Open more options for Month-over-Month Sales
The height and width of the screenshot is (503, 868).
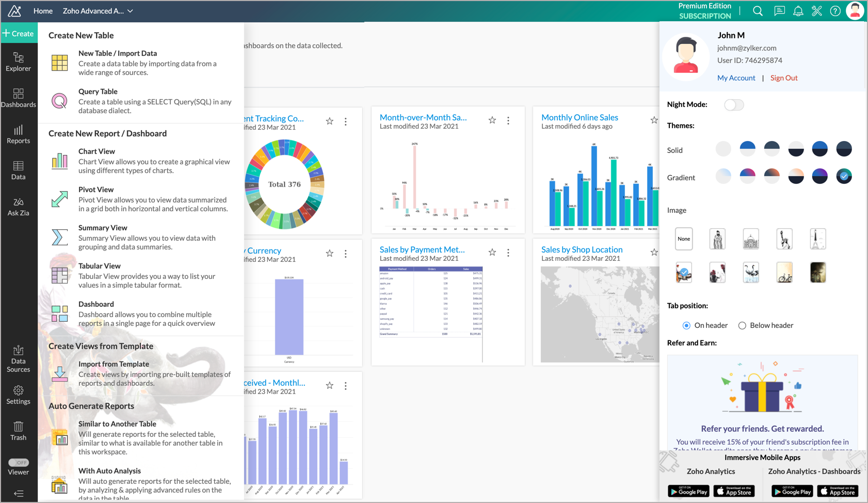508,120
